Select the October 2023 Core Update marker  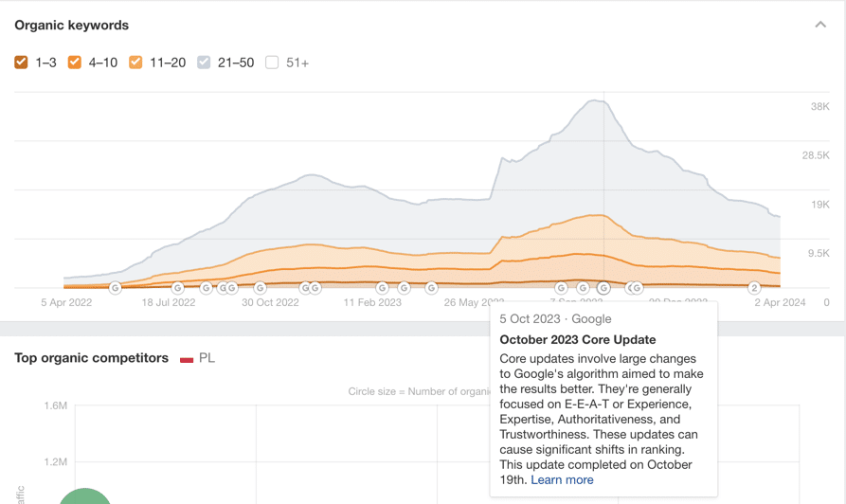(603, 288)
